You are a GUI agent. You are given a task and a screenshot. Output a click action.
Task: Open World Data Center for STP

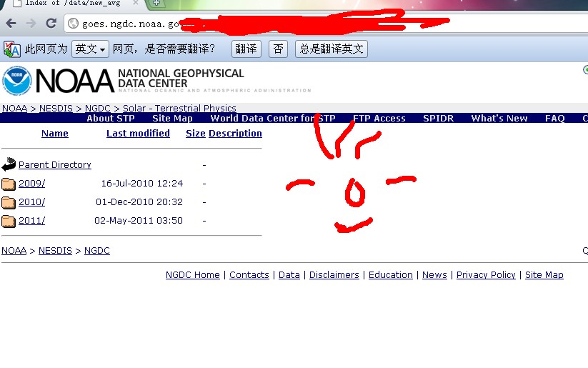273,118
